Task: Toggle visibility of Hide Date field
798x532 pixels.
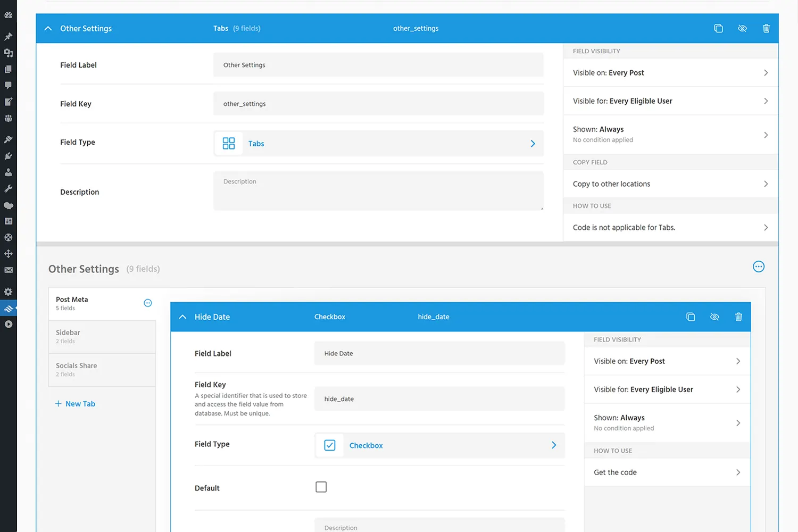Action: click(714, 317)
